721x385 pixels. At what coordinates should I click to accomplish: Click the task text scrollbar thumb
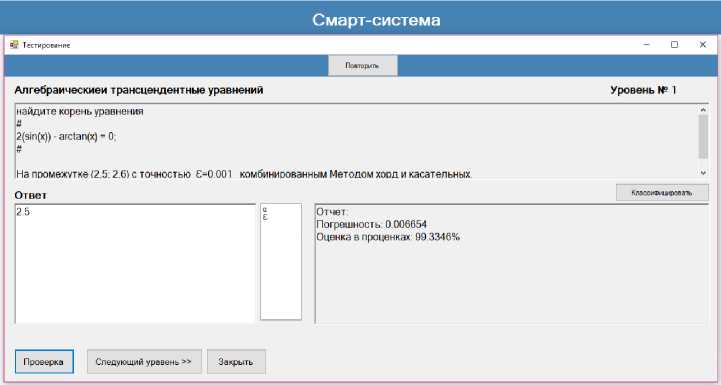click(x=703, y=137)
